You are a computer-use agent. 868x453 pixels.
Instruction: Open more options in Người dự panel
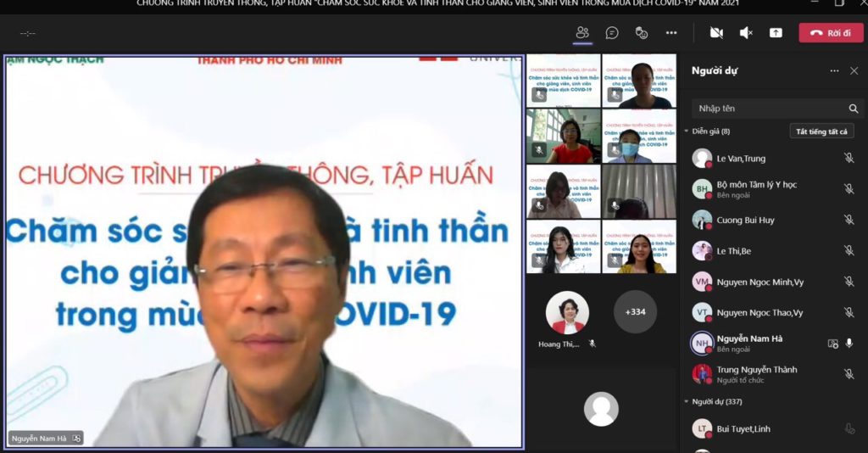pos(834,70)
